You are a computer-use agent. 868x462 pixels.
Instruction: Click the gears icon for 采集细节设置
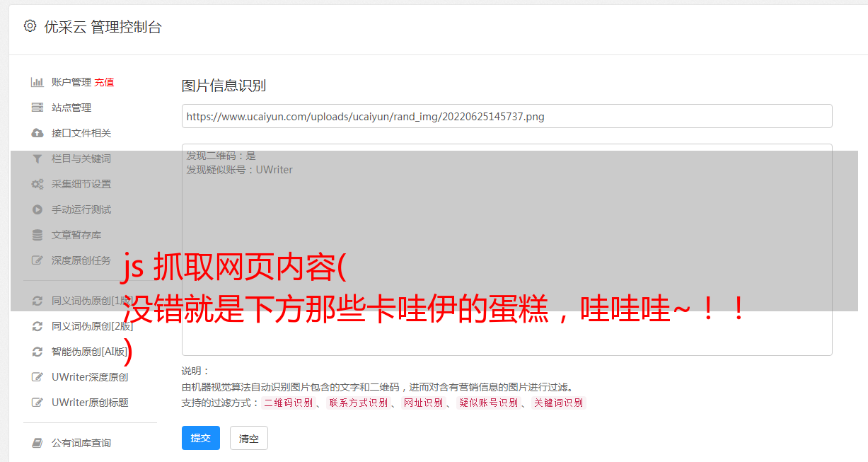tap(37, 184)
